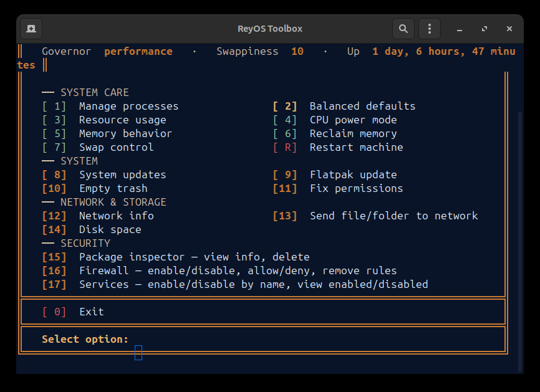Viewport: 540px width, 392px height.
Task: Maximize the ReyOS Toolbox window
Action: click(x=485, y=29)
